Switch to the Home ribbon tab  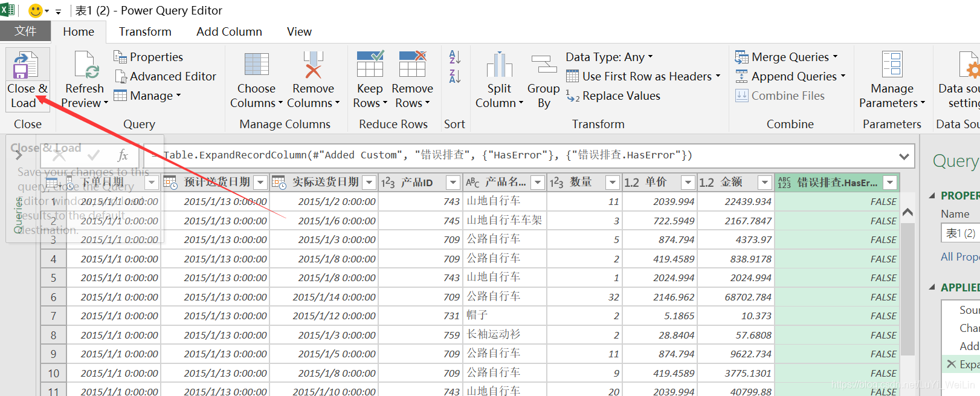pos(79,31)
